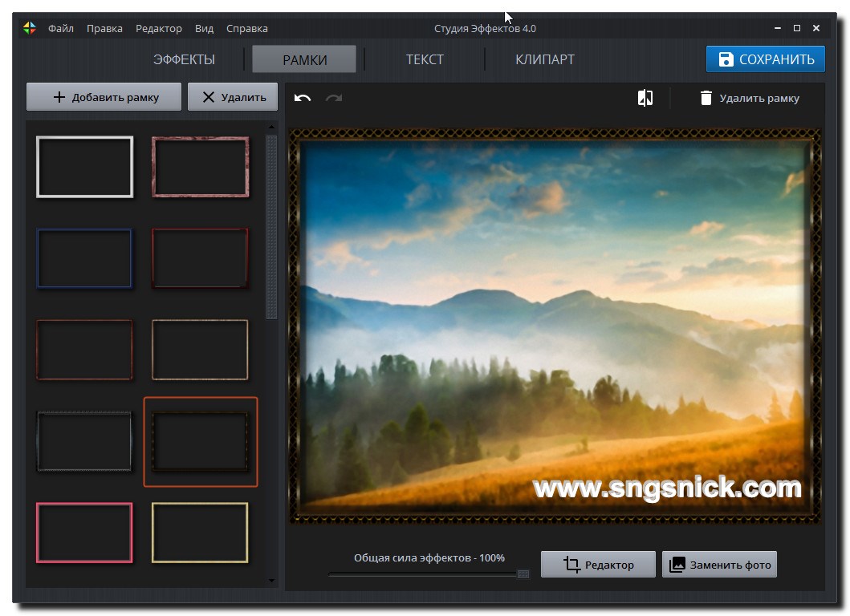Close the Студия Эффектов window
The height and width of the screenshot is (616, 850).
pyautogui.click(x=815, y=28)
